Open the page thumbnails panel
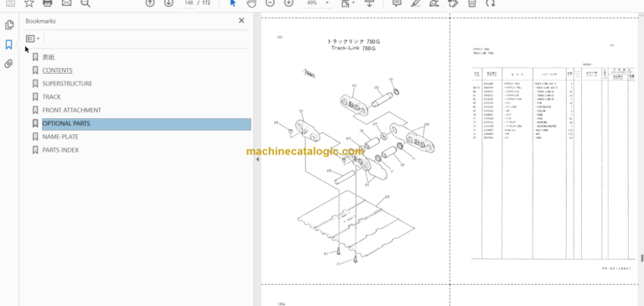 pos(9,25)
